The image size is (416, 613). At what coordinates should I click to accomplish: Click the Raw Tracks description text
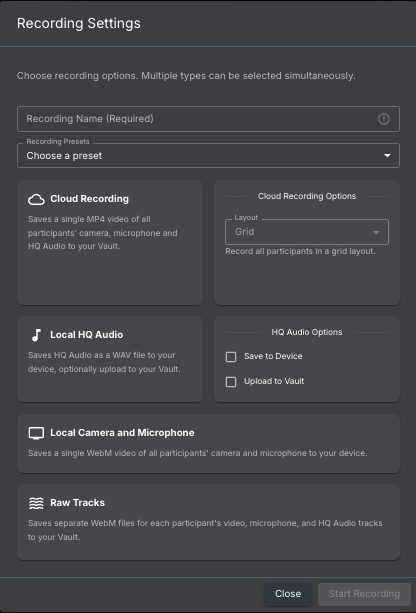pos(205,530)
